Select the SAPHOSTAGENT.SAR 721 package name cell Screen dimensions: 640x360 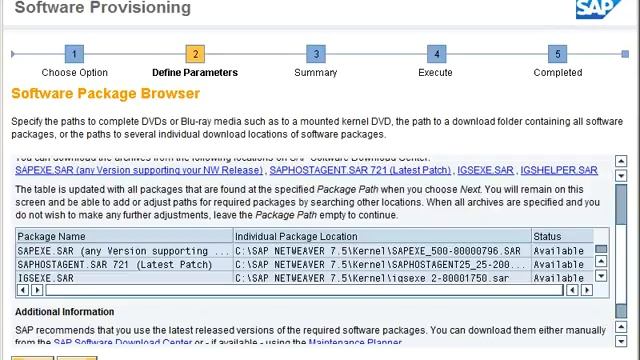124,264
